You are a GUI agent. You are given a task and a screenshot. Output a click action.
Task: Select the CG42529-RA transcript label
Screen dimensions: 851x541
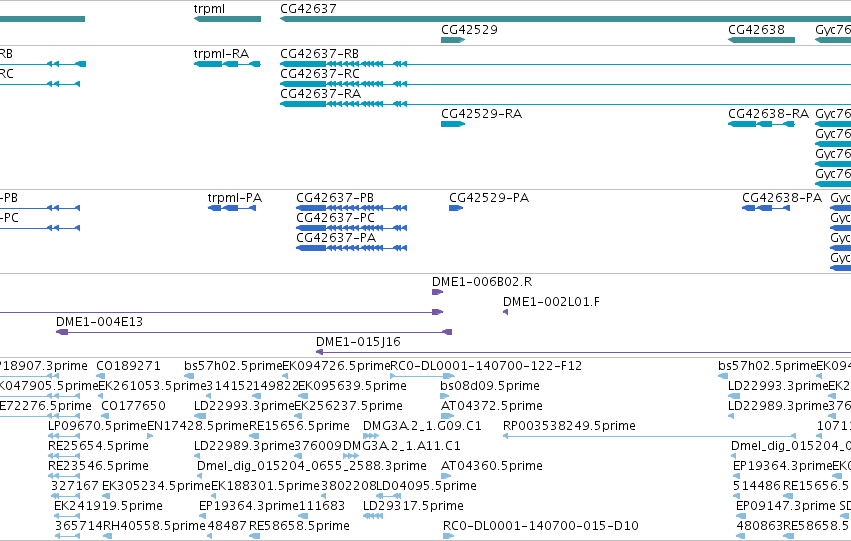(481, 114)
